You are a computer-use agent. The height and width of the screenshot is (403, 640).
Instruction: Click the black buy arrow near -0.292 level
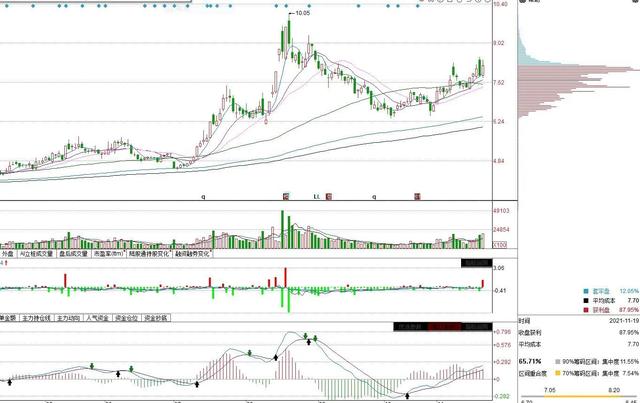click(x=407, y=396)
